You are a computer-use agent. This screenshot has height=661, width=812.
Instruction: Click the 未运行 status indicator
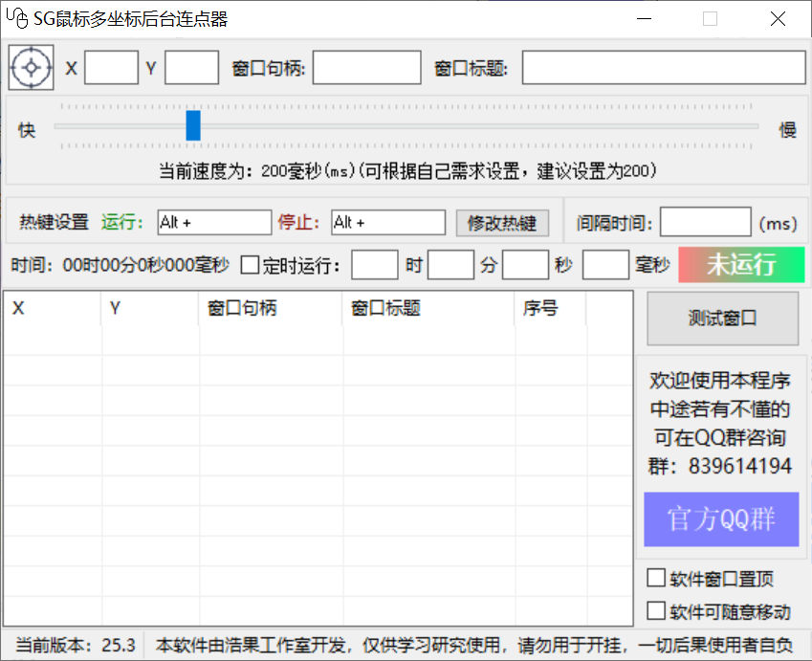(741, 265)
